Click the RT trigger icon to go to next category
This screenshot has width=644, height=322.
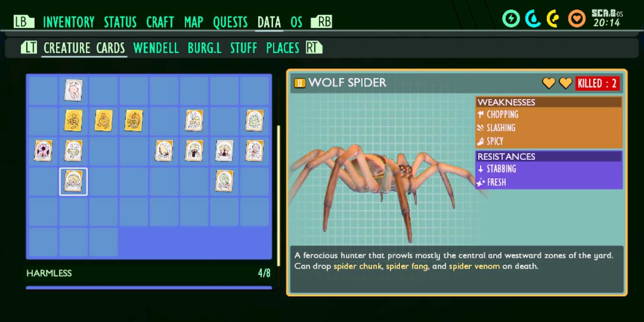314,48
